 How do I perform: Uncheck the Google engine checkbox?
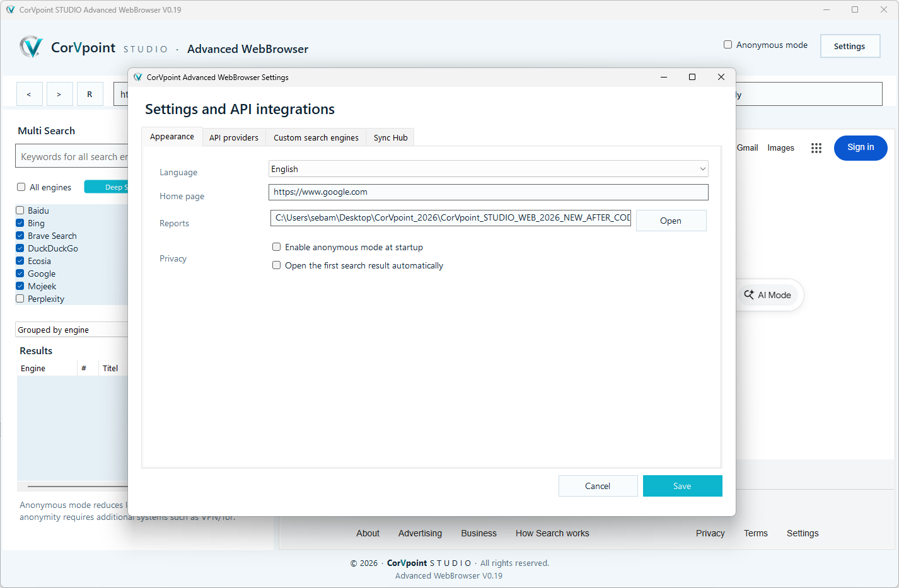20,274
